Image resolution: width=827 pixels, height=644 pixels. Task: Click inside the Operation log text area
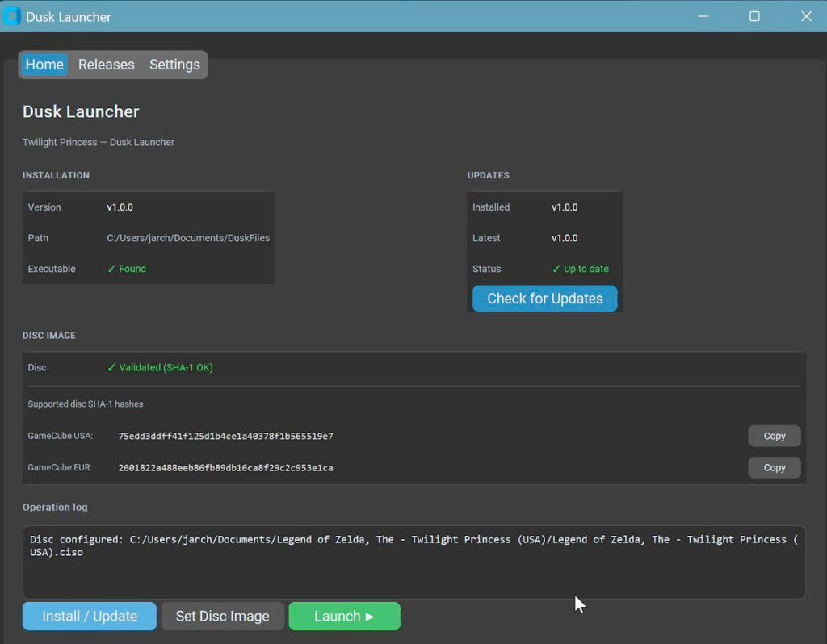tap(414, 562)
